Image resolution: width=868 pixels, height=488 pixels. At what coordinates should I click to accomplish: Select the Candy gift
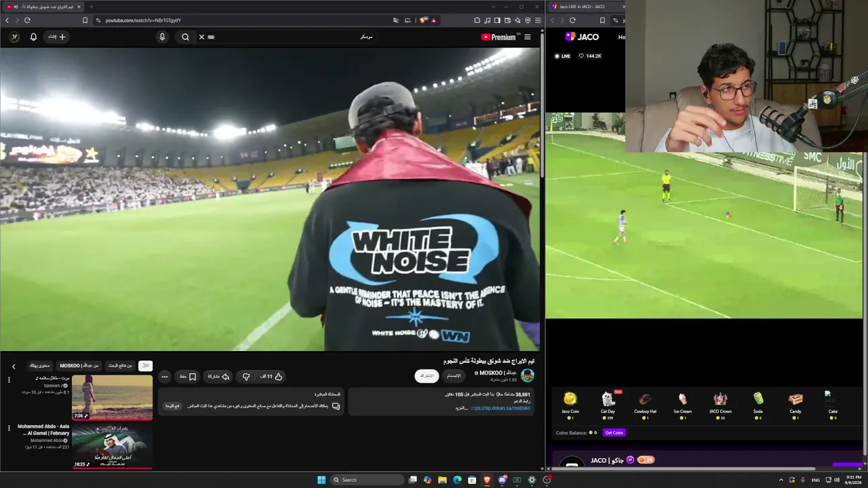[x=795, y=405]
